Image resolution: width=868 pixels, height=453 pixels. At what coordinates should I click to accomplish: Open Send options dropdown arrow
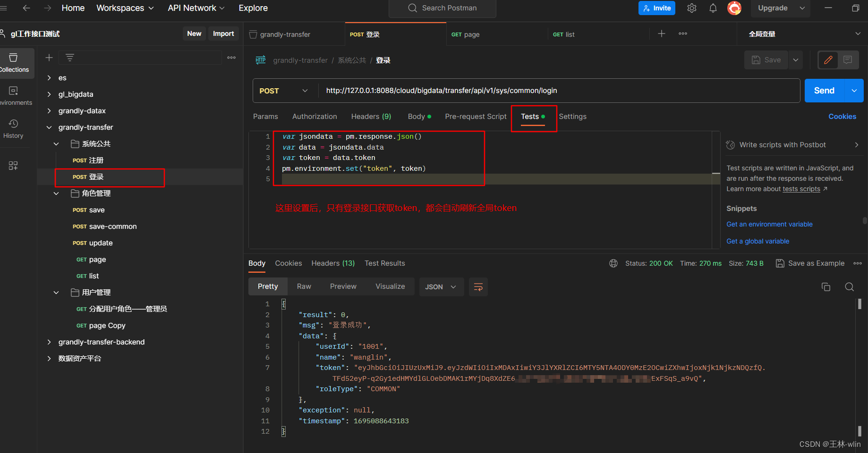[854, 91]
